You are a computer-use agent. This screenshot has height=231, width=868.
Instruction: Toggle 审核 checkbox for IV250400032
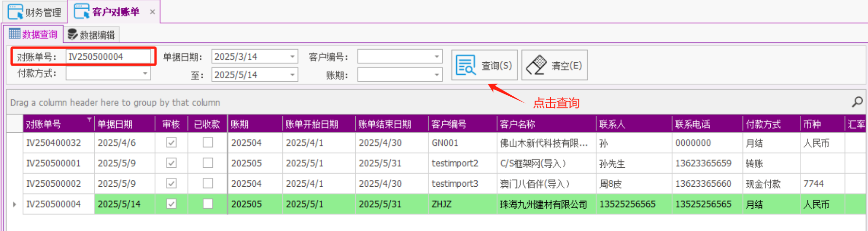click(x=171, y=142)
